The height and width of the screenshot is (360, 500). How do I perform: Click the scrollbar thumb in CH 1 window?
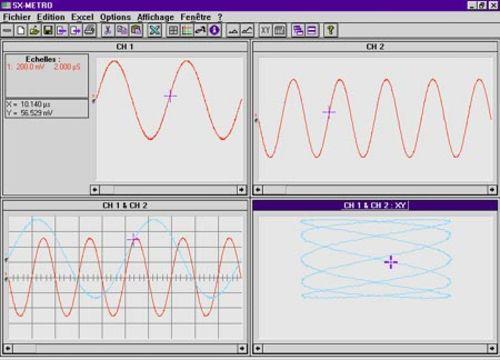(107, 190)
